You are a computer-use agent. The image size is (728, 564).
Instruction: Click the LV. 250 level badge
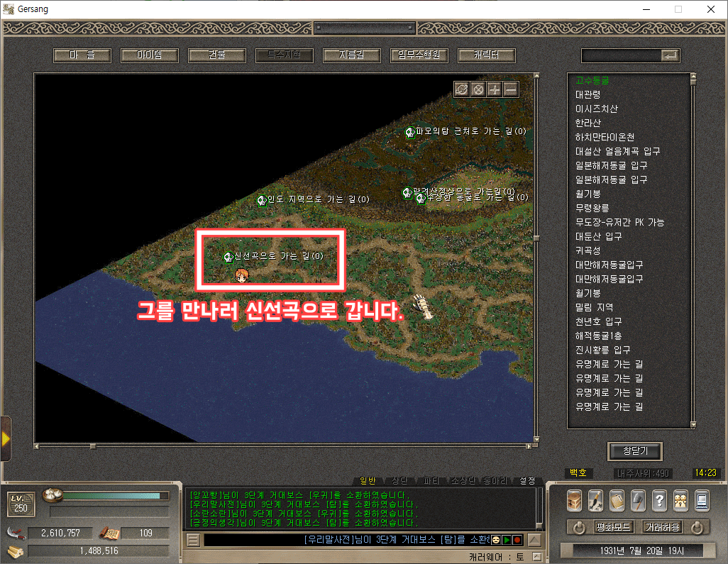21,504
